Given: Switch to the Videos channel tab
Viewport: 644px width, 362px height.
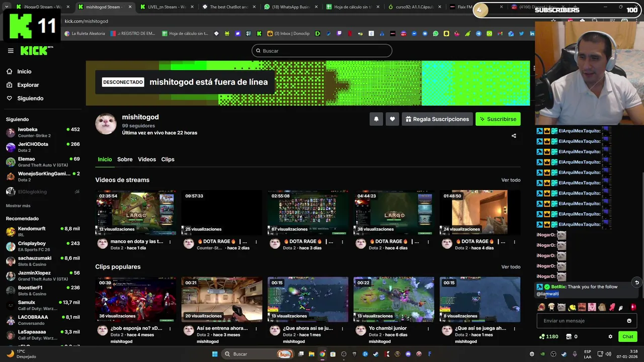Looking at the screenshot, I should pos(147,159).
